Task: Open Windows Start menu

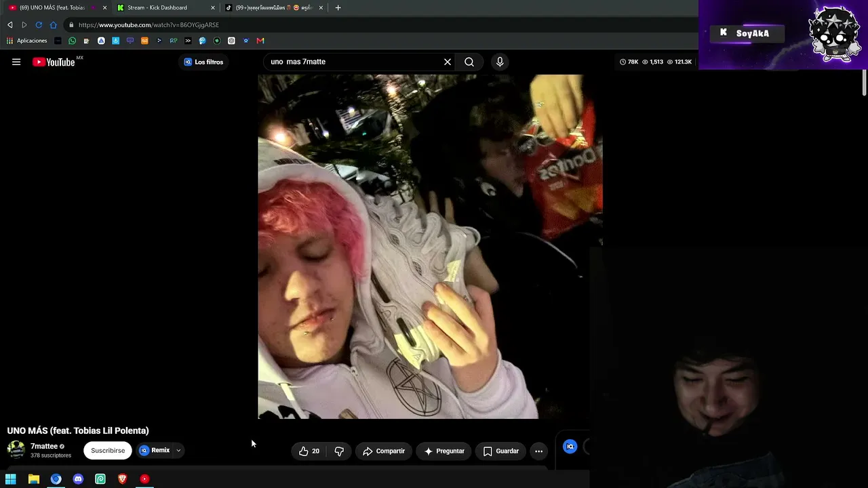Action: click(x=11, y=479)
